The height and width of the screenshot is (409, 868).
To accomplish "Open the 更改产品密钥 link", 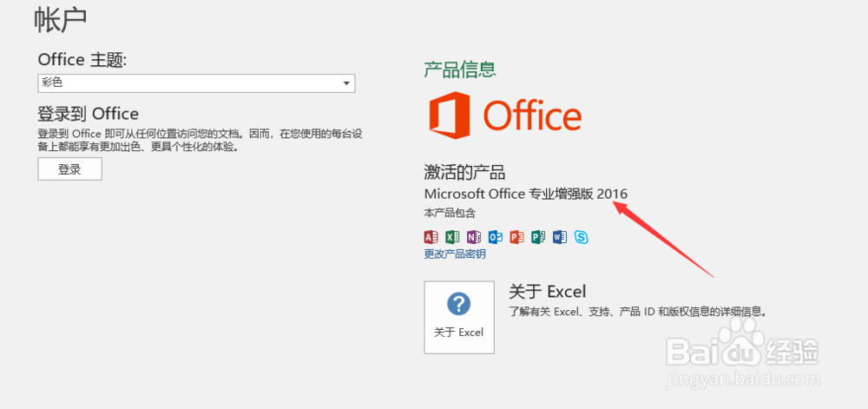I will coord(455,254).
